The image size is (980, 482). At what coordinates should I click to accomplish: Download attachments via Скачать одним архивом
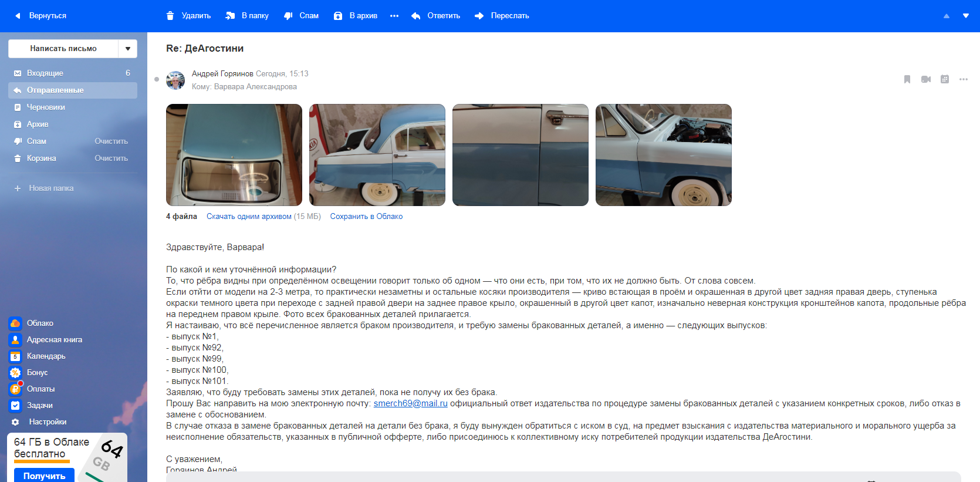click(x=249, y=217)
